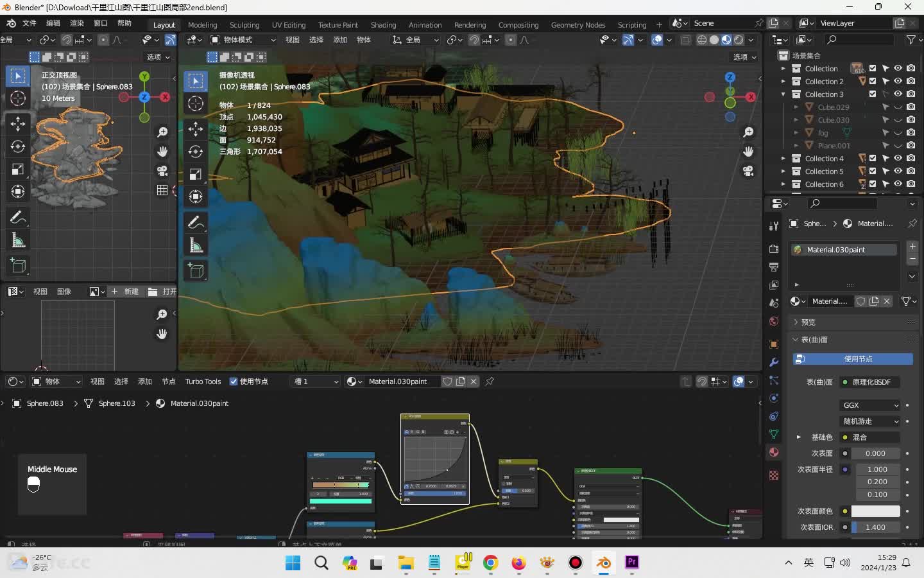924x578 pixels.
Task: Open the 槽 1 slot dropdown
Action: pyautogui.click(x=315, y=381)
